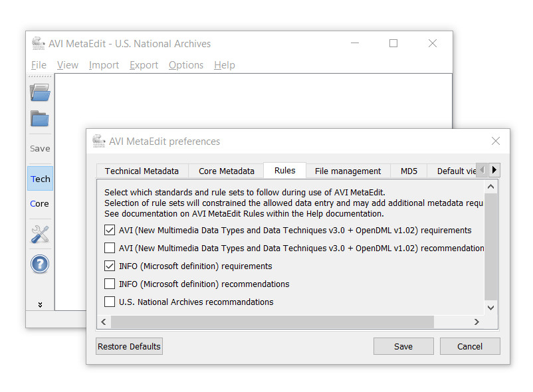
Task: Switch to Core view in sidebar
Action: coord(39,203)
